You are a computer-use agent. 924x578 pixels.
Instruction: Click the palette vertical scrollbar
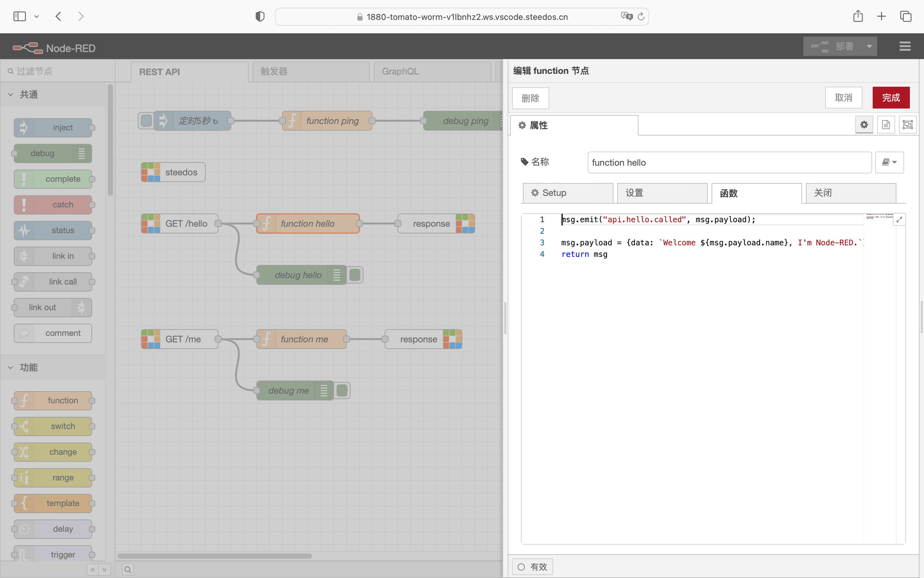[110, 140]
